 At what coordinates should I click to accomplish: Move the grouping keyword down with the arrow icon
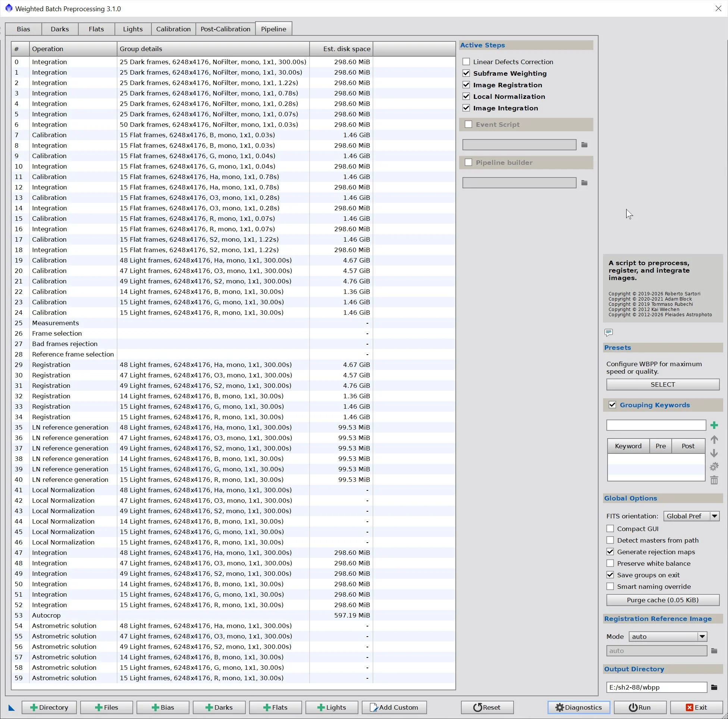point(714,453)
